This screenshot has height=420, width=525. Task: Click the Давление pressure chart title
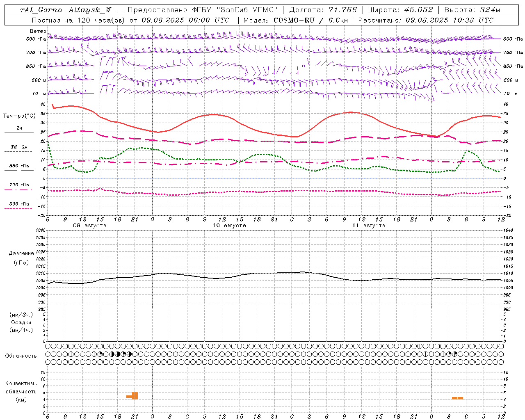click(21, 253)
